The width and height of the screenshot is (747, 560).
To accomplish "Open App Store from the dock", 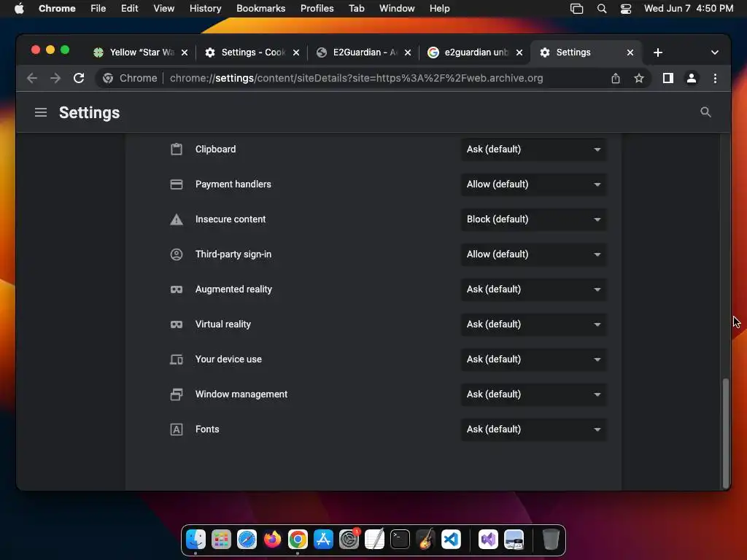I will tap(323, 540).
